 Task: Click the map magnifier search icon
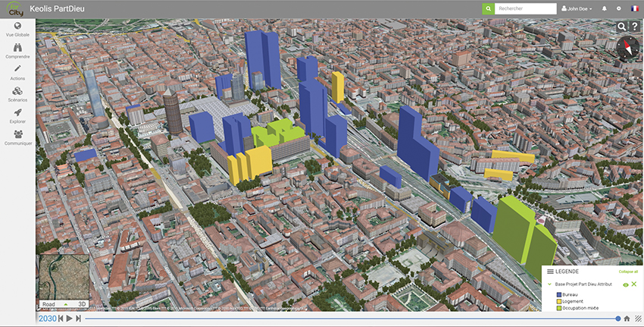(x=622, y=27)
